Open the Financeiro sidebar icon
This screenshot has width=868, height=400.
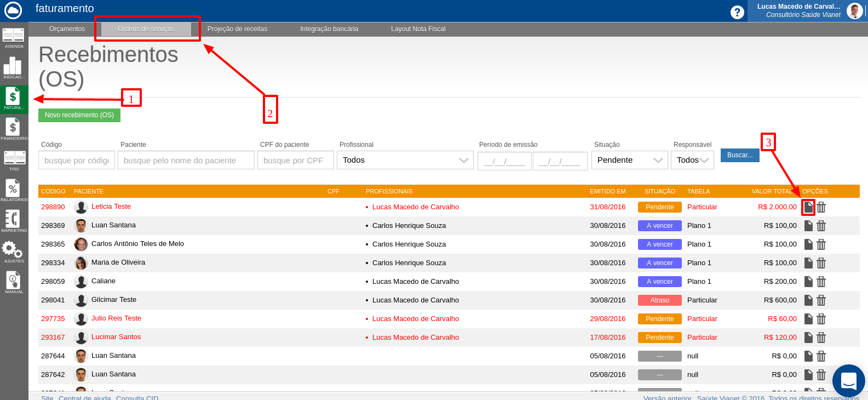pyautogui.click(x=13, y=128)
